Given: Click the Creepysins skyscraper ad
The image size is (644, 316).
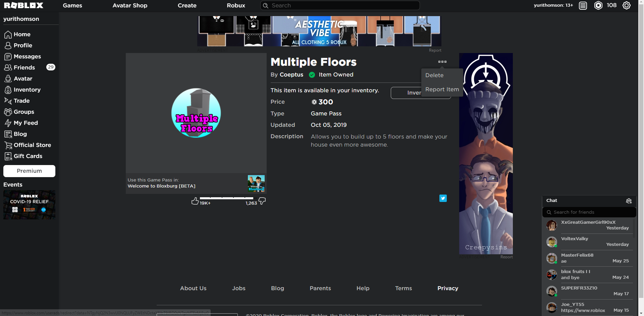Looking at the screenshot, I should click(x=486, y=154).
